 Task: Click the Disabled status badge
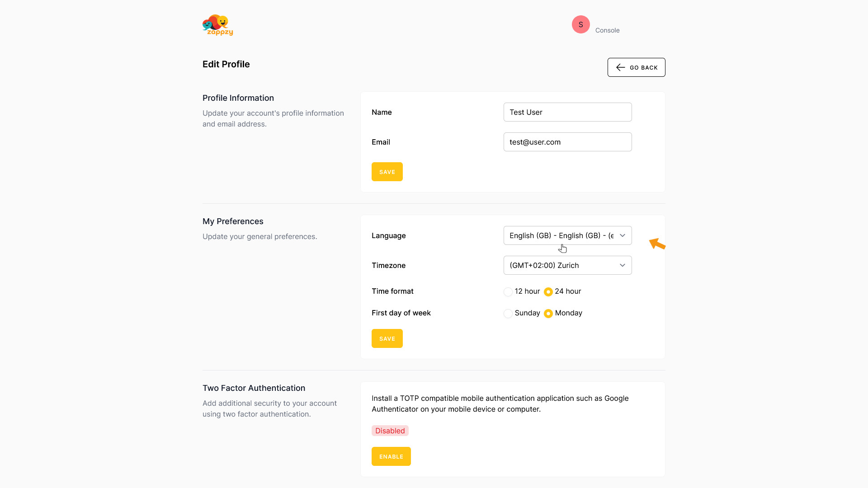coord(390,431)
